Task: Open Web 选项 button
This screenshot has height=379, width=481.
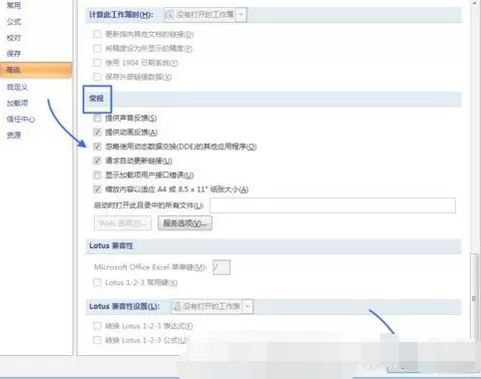Action: pyautogui.click(x=123, y=223)
